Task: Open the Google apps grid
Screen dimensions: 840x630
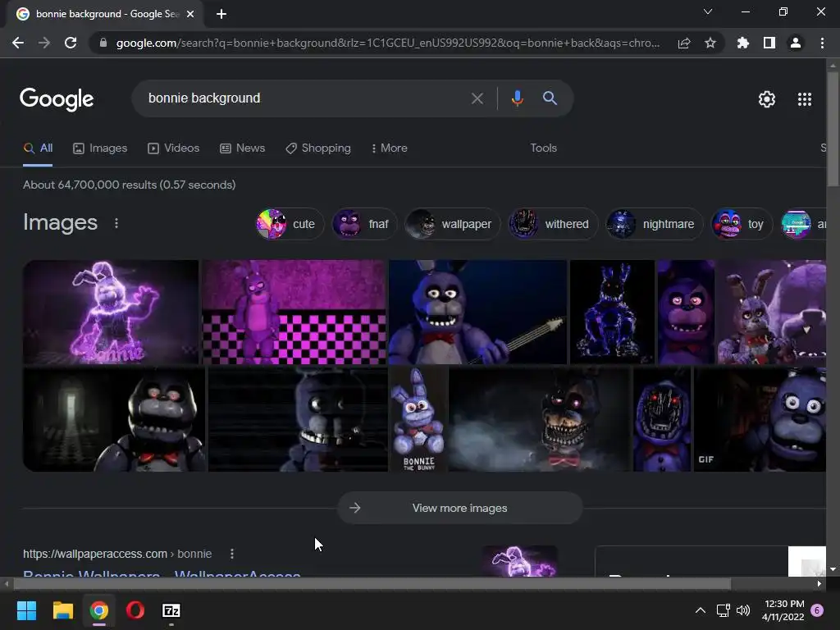Action: 805,99
